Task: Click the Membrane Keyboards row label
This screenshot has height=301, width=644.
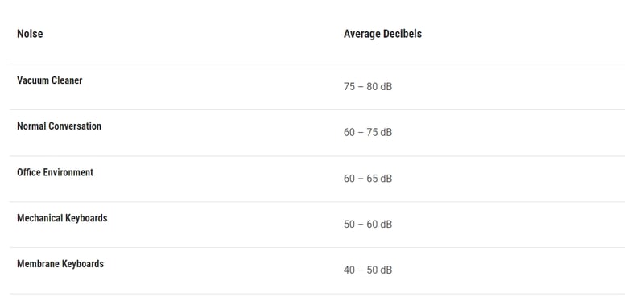Action: point(60,264)
